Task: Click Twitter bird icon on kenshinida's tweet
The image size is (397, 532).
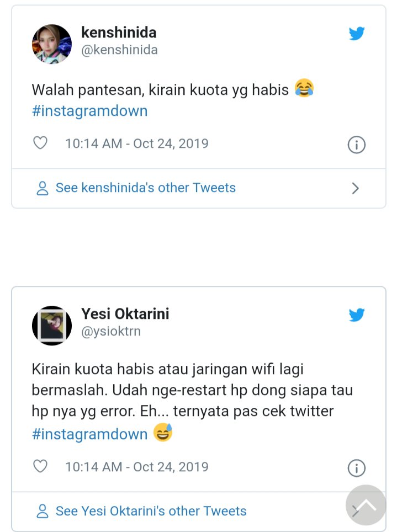Action: 357,34
